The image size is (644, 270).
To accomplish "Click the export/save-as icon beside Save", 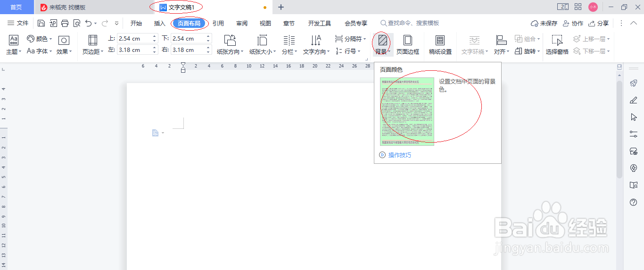I will (53, 23).
